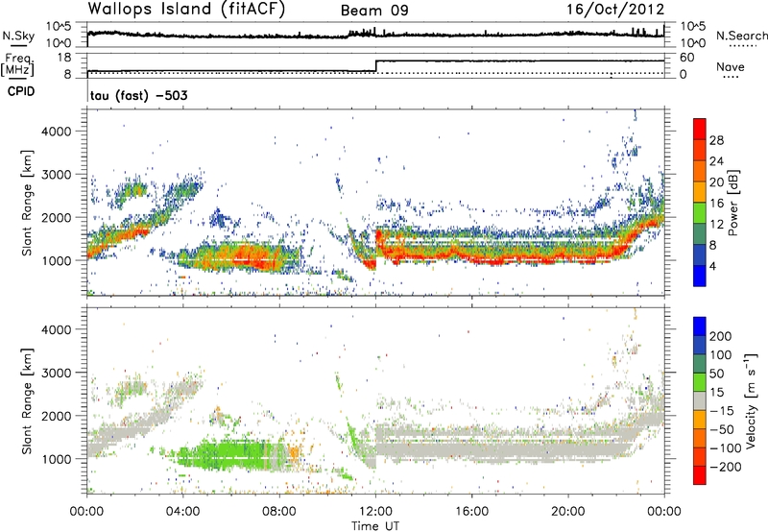The image size is (768, 532).
Task: Click the frequency step-up at 12:00
Action: pos(375,65)
